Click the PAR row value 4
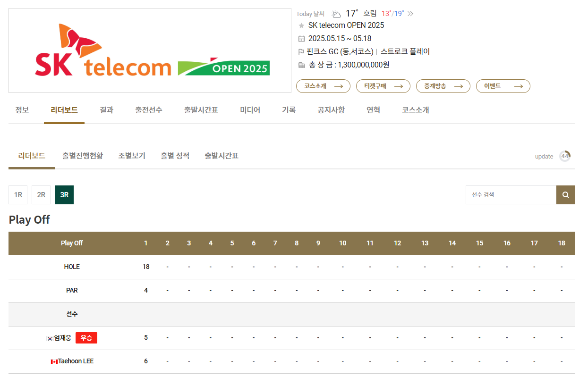Image resolution: width=588 pixels, height=377 pixels. coord(146,291)
